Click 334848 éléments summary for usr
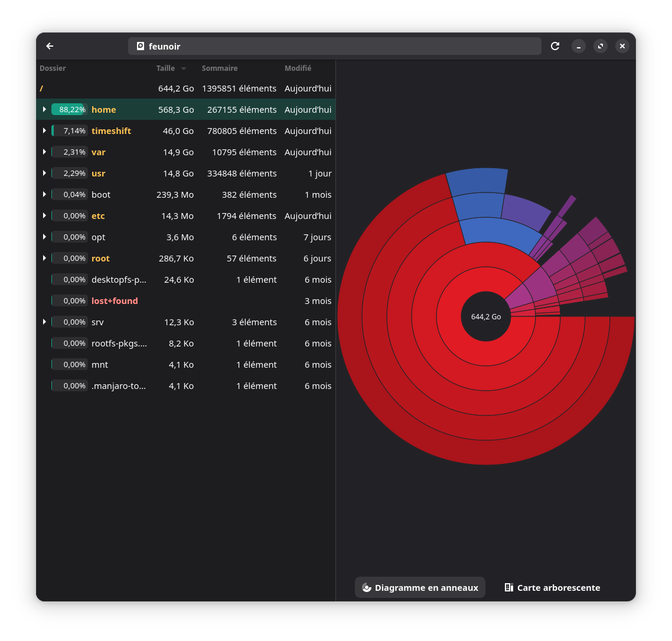This screenshot has height=641, width=672. pyautogui.click(x=242, y=174)
